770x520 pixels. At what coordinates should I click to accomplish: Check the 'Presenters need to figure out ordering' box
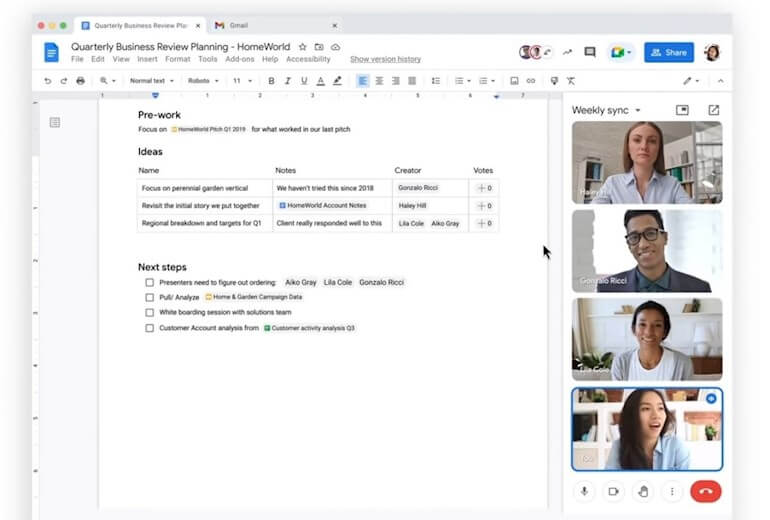tap(149, 283)
